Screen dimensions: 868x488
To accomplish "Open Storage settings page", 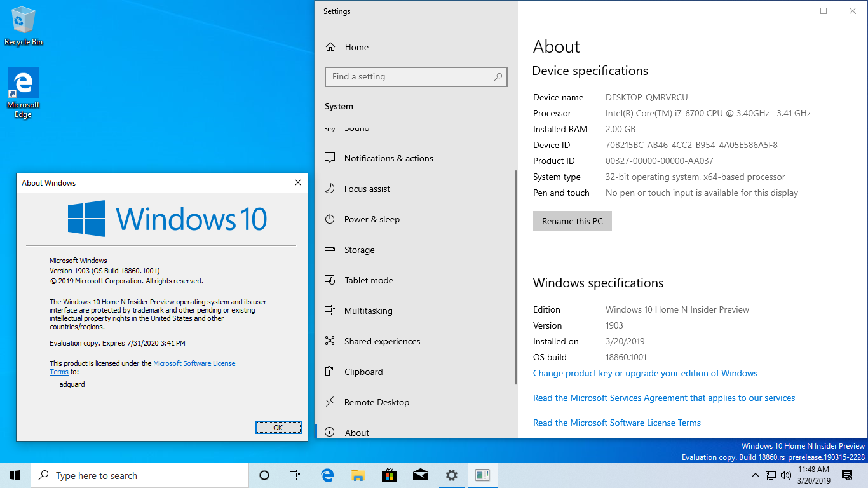I will pos(415,250).
